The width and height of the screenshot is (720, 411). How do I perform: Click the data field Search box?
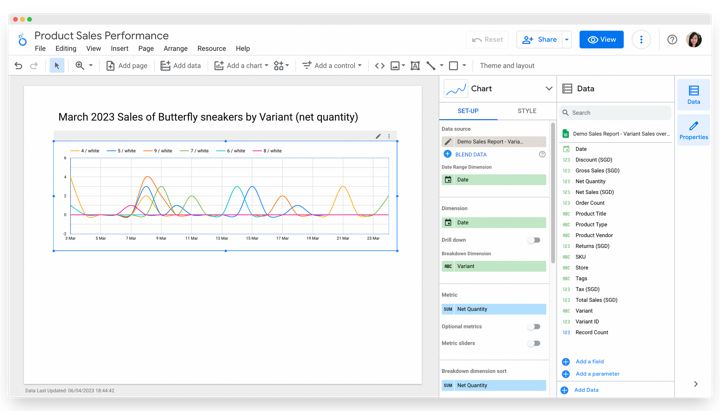615,113
